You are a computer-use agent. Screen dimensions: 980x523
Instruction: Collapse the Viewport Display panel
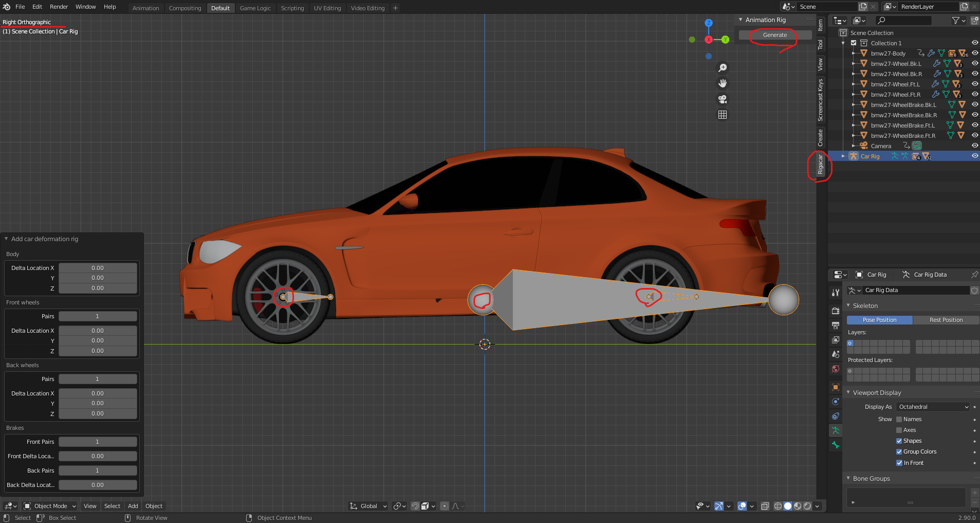pyautogui.click(x=877, y=393)
